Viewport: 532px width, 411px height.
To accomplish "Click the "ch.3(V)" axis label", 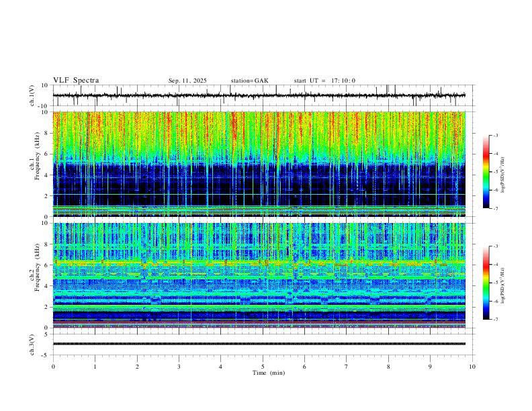I will [32, 345].
